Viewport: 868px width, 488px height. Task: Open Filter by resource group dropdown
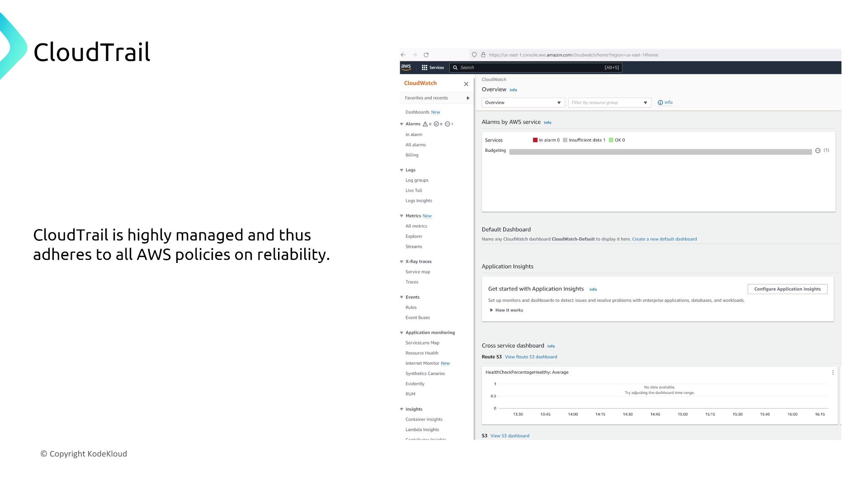click(609, 103)
